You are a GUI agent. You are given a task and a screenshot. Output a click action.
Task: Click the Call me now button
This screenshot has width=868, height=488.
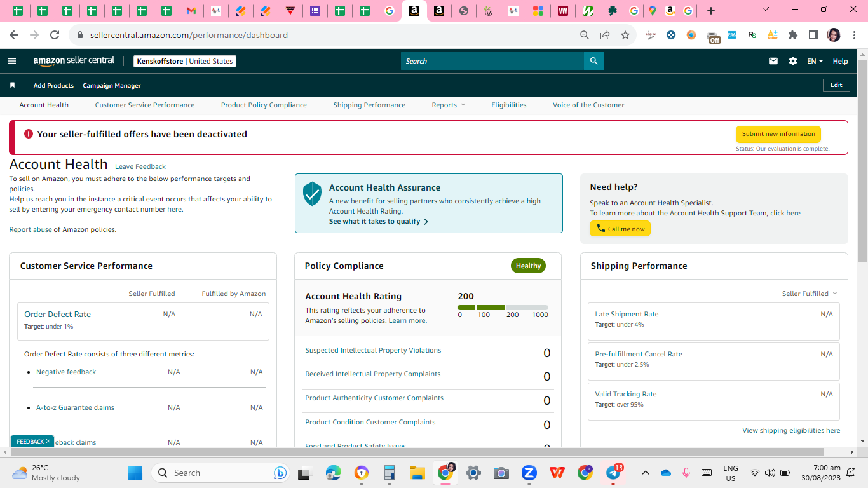tap(620, 229)
